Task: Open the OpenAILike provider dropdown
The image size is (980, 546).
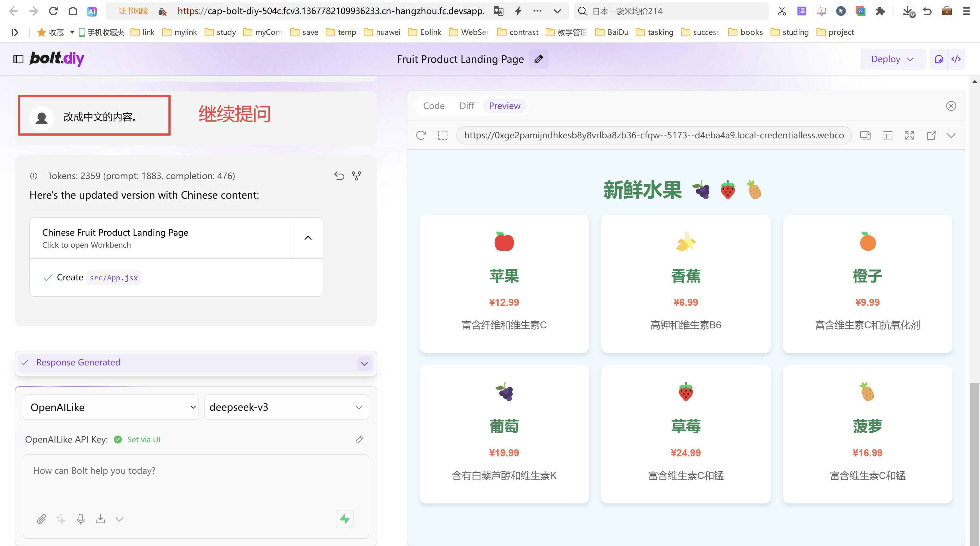Action: [x=111, y=407]
